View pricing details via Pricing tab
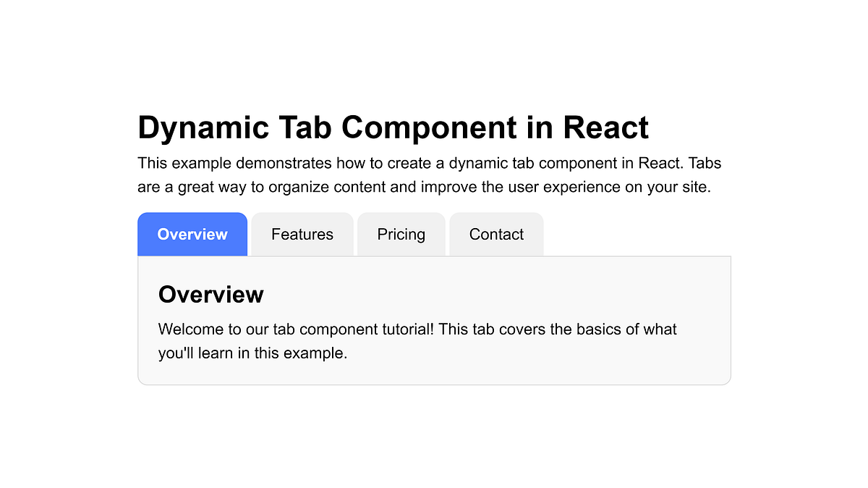This screenshot has height=488, width=868. point(401,234)
